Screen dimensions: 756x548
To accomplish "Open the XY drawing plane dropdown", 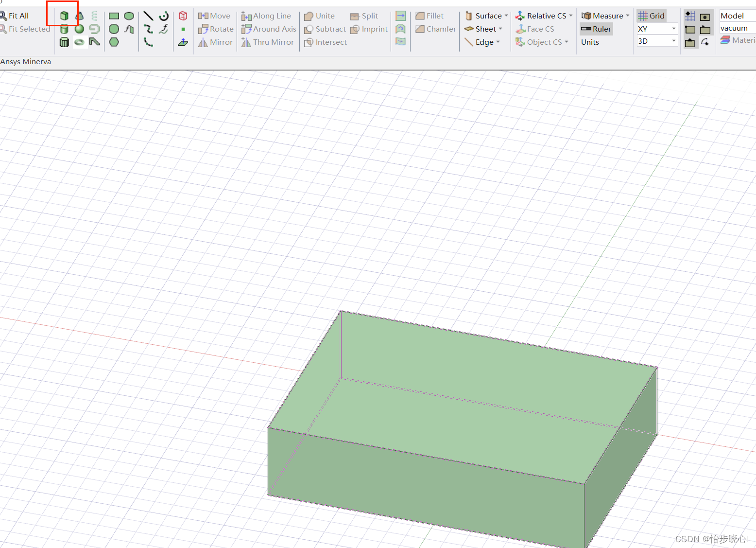I will coord(657,29).
